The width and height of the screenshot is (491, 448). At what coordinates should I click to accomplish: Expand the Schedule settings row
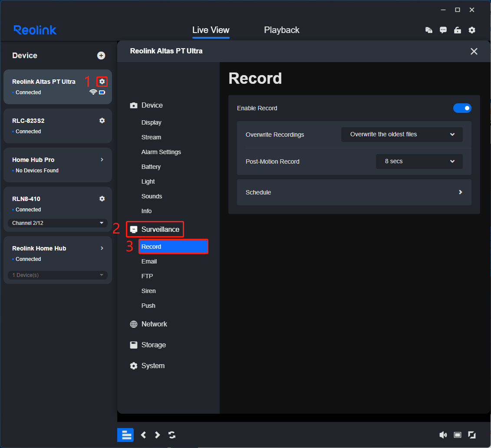pyautogui.click(x=354, y=192)
